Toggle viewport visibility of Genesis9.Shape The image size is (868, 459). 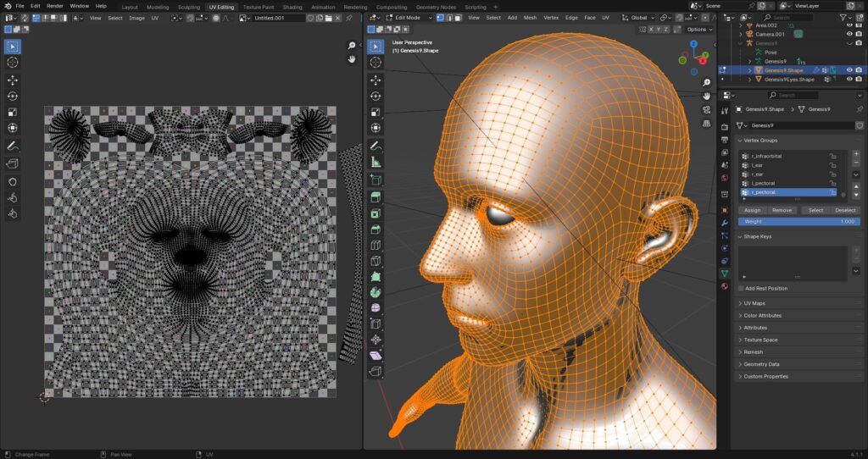[x=849, y=70]
